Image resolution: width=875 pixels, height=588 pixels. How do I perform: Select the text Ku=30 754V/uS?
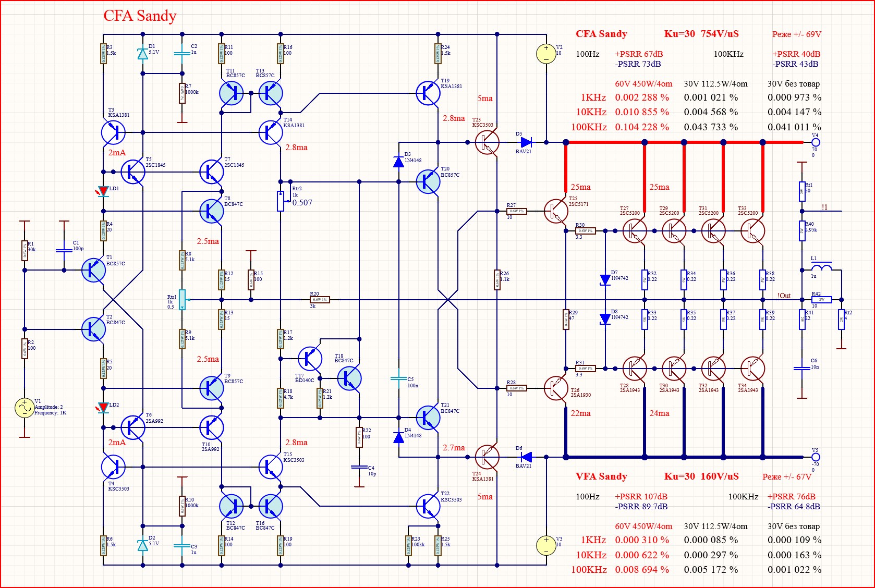(701, 34)
